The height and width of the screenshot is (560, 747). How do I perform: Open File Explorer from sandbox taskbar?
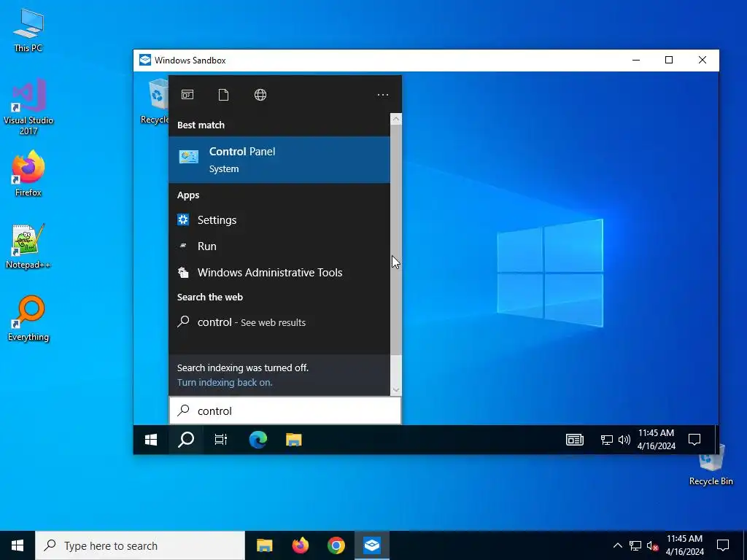click(293, 440)
